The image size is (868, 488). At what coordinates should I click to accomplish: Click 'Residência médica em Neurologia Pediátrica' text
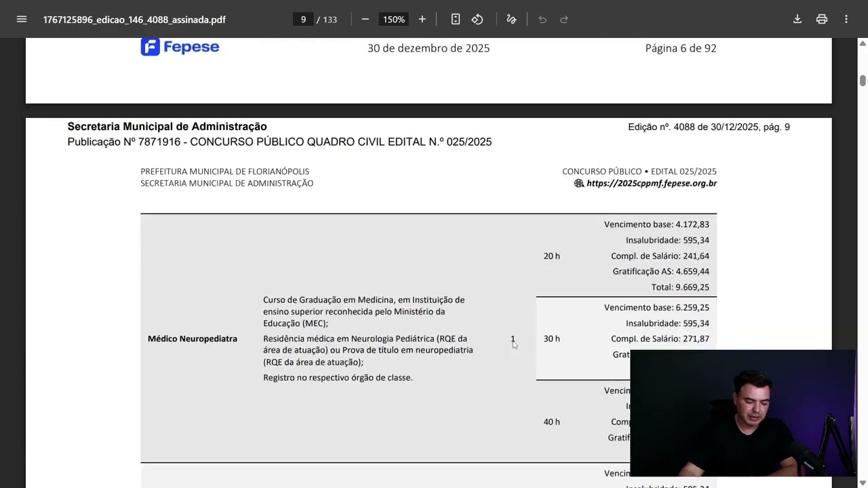[x=349, y=339]
